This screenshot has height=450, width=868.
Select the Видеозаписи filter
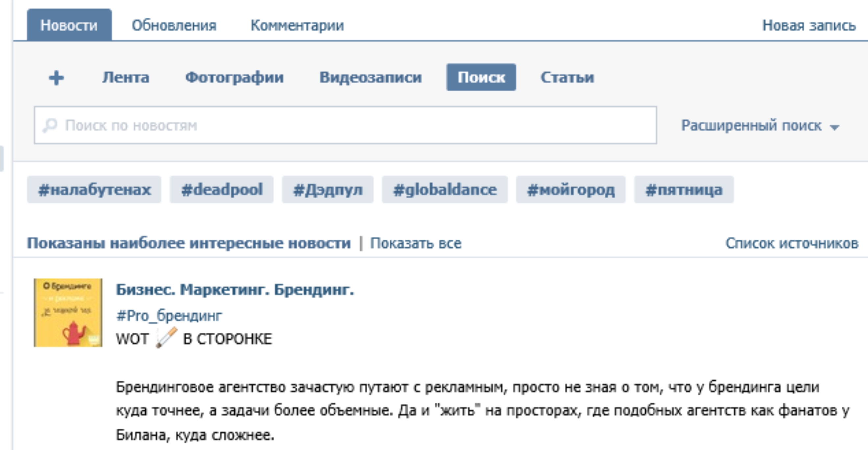coord(370,78)
